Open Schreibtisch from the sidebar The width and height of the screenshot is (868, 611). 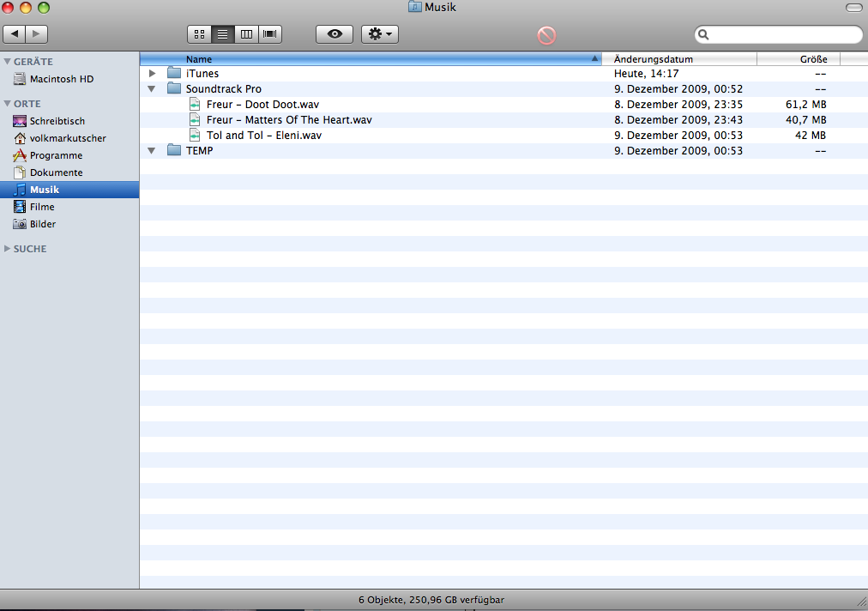57,121
